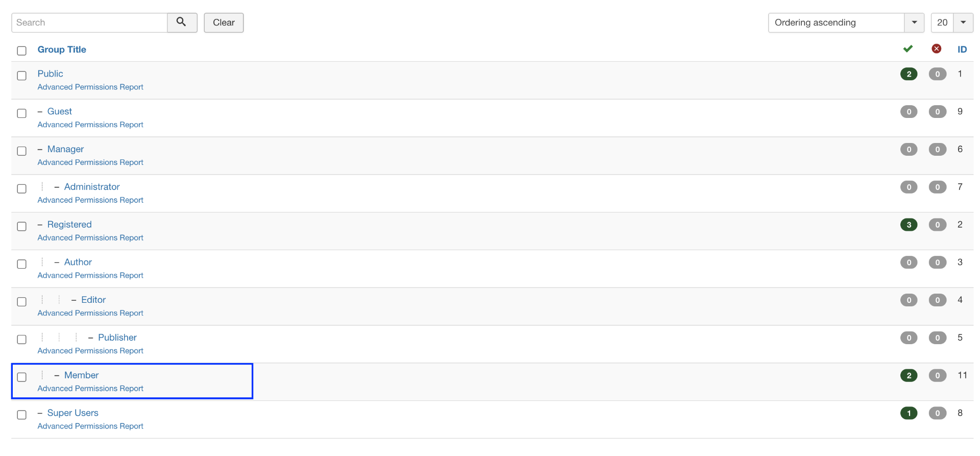This screenshot has width=980, height=456.
Task: Select the Publisher group checkbox
Action: 21,340
